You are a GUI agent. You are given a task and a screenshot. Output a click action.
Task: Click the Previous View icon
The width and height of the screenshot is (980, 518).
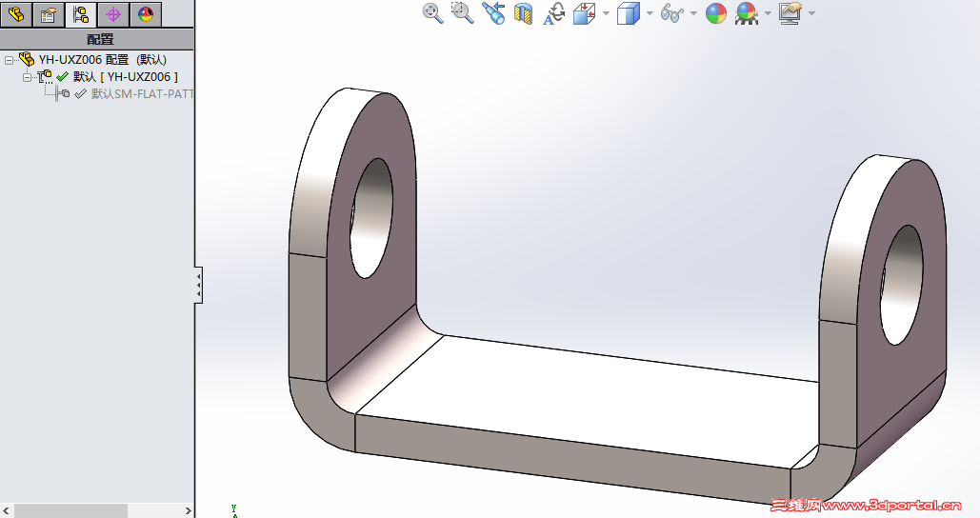tap(493, 13)
